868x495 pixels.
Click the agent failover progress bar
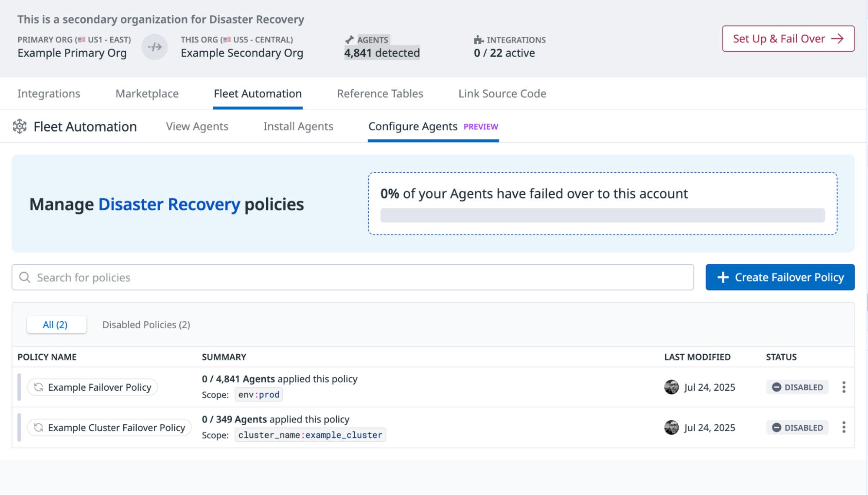pyautogui.click(x=603, y=214)
